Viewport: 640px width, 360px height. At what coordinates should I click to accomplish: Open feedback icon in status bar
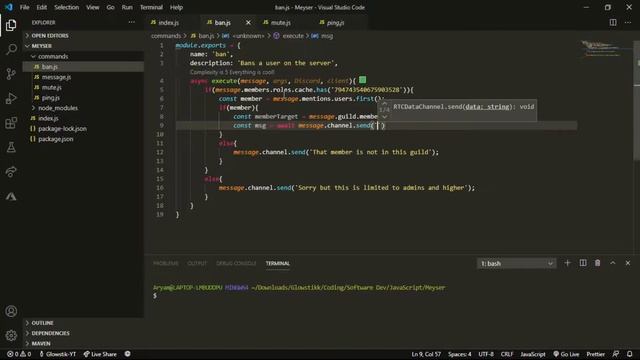[616, 354]
